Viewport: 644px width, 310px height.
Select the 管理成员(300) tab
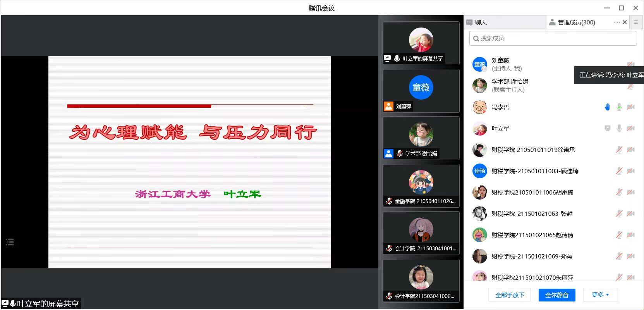pyautogui.click(x=576, y=22)
